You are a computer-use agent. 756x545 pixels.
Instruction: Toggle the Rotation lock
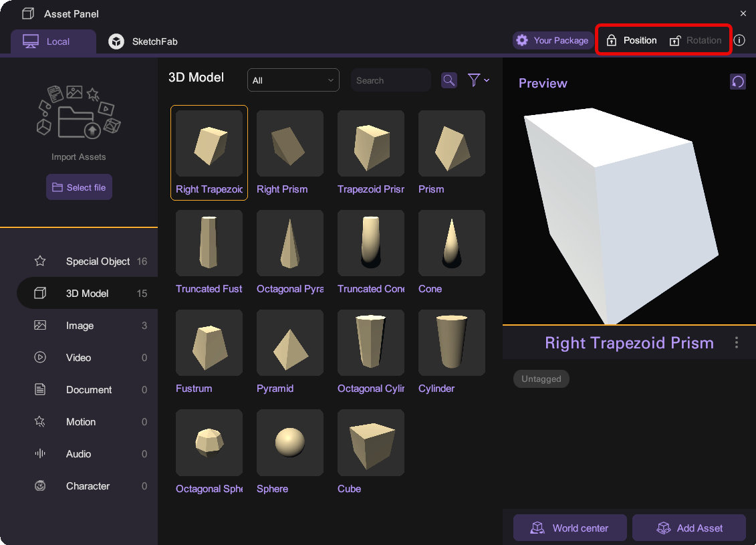point(696,40)
